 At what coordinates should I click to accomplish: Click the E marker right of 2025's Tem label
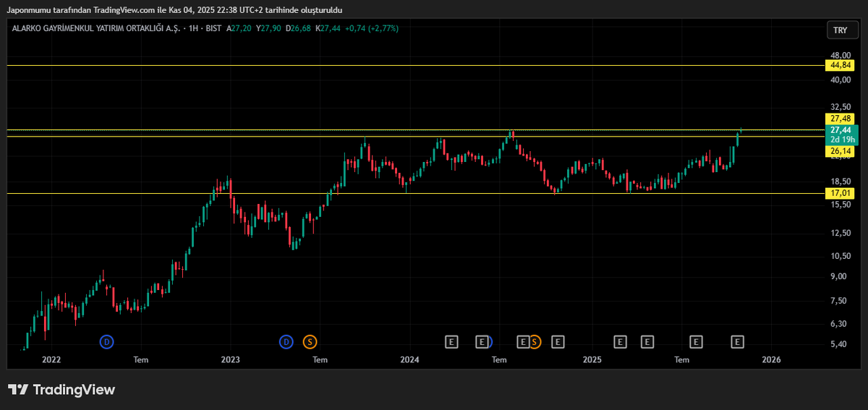696,341
